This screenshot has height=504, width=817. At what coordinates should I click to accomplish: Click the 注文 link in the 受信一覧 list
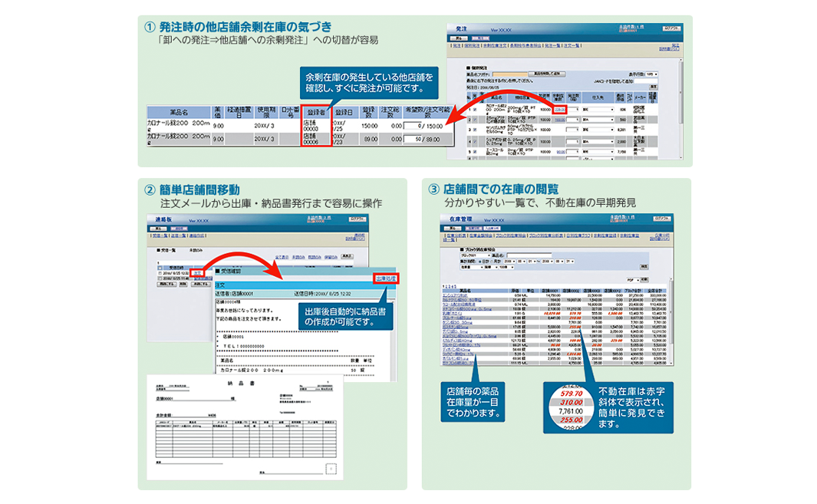coord(198,272)
